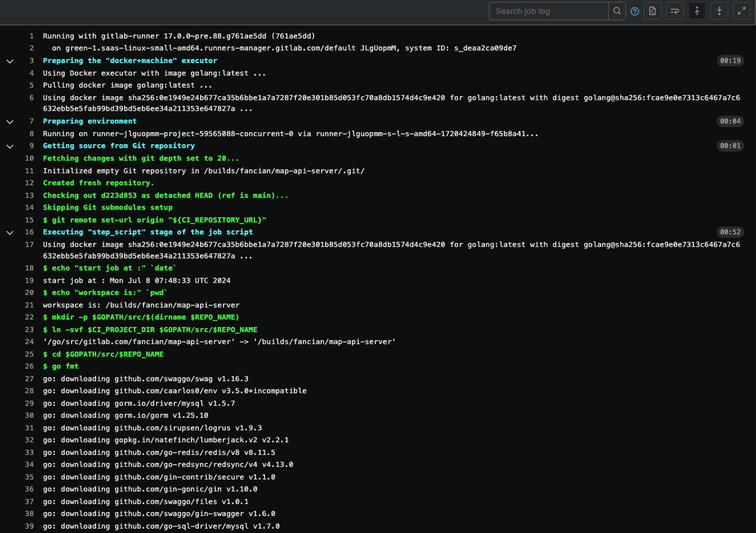
Task: Collapse the 'Preparing the docker+machine executor' section
Action: coord(10,61)
